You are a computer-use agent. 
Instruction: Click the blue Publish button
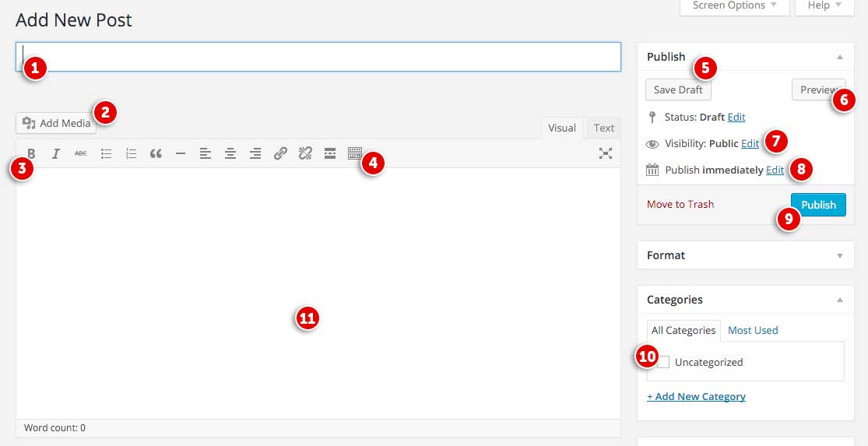point(818,205)
